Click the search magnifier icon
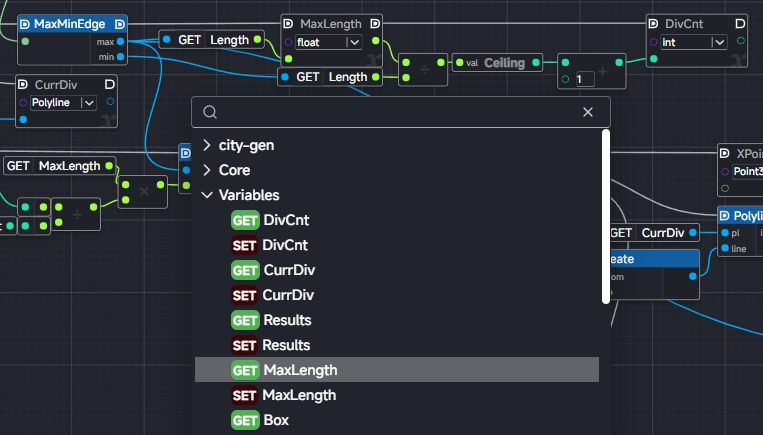Screen dimensions: 763x435 click(209, 112)
